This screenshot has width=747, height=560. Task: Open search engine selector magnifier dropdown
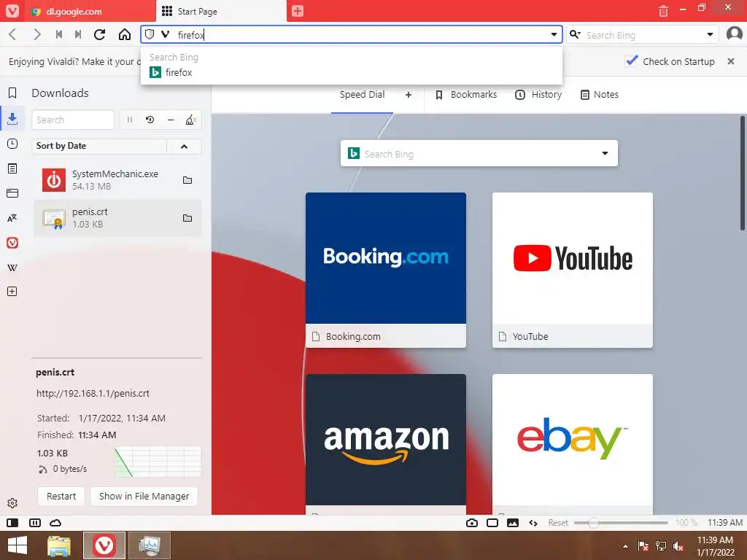(x=575, y=34)
